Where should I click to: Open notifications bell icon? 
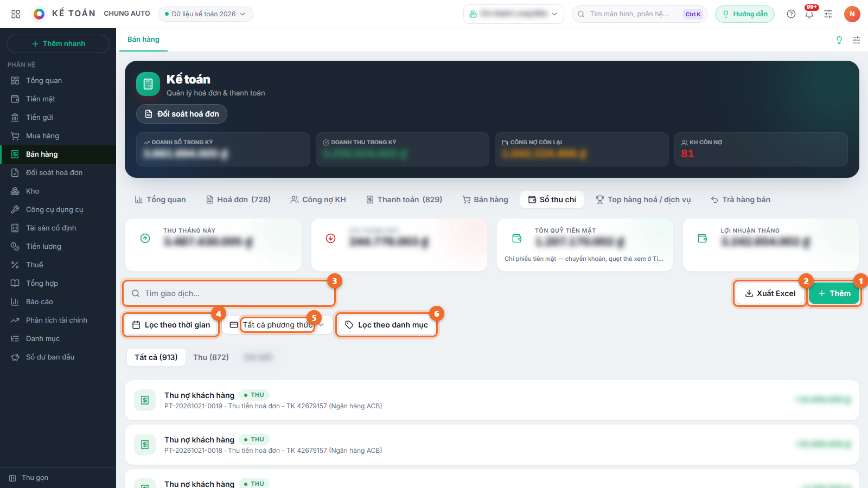click(809, 14)
